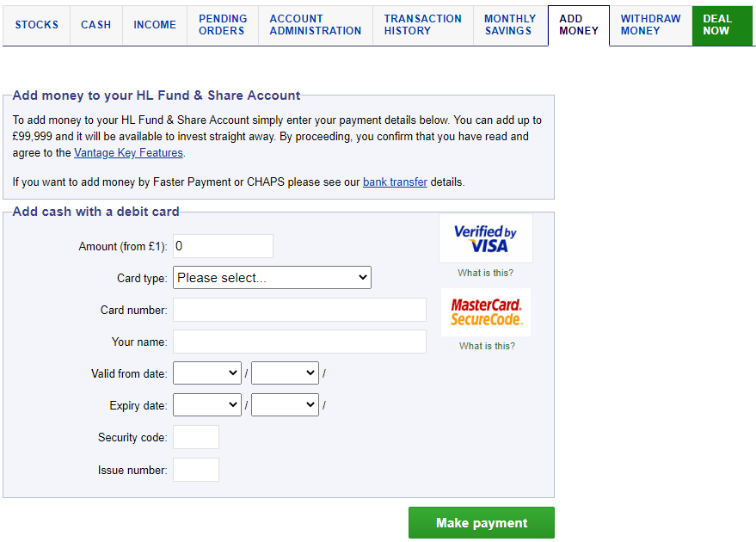
Task: Follow the bank transfer link
Action: pyautogui.click(x=395, y=182)
